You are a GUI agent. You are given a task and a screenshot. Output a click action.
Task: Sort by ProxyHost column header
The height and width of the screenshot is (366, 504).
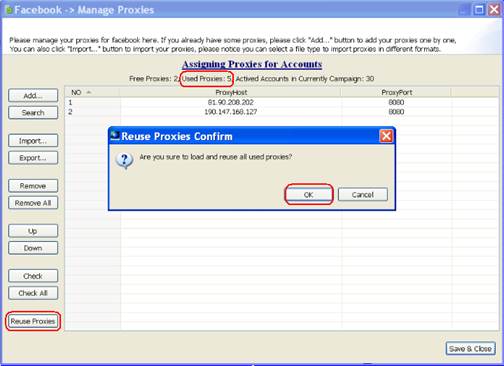click(231, 92)
